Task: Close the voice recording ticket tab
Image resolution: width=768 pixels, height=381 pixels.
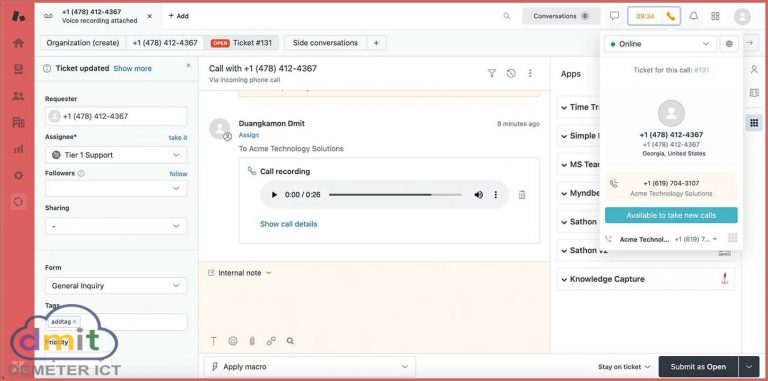Action: click(149, 16)
